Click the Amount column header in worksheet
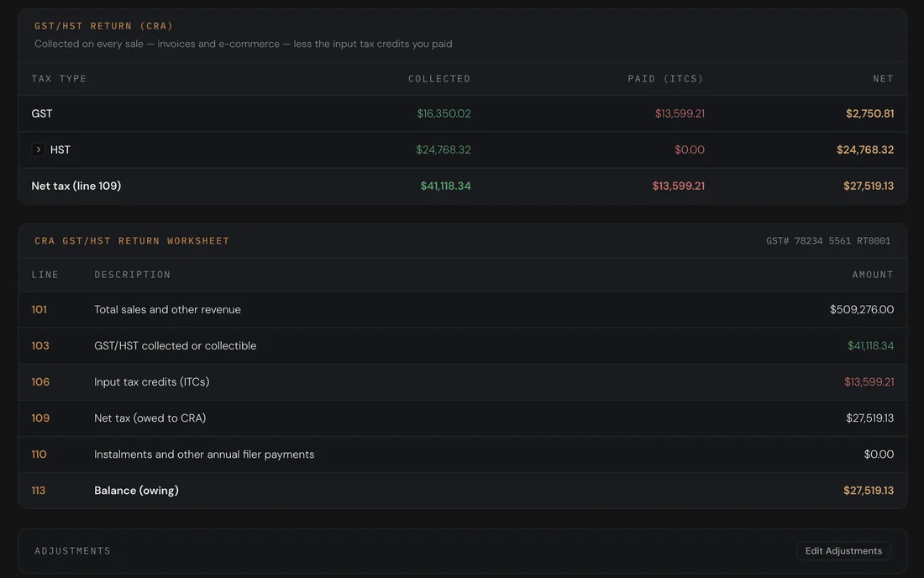Image resolution: width=924 pixels, height=578 pixels. click(873, 275)
